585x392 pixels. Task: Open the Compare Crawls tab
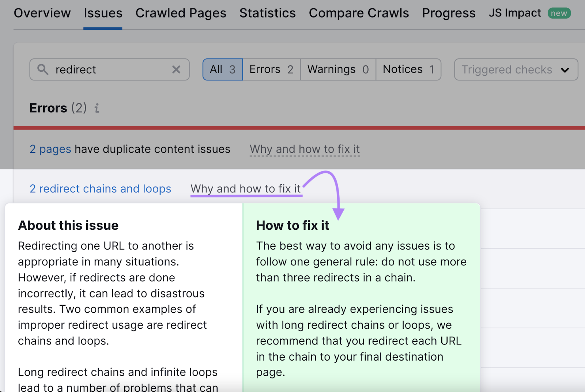[359, 13]
